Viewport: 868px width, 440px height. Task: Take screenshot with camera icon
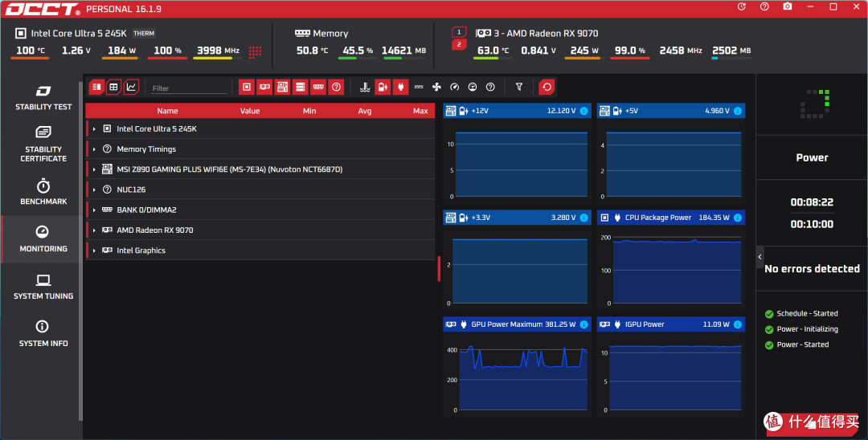787,6
